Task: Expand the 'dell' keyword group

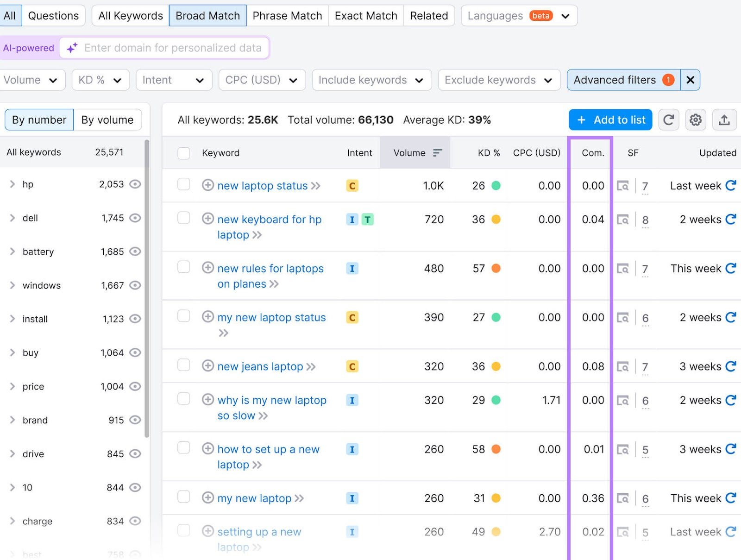Action: tap(13, 218)
